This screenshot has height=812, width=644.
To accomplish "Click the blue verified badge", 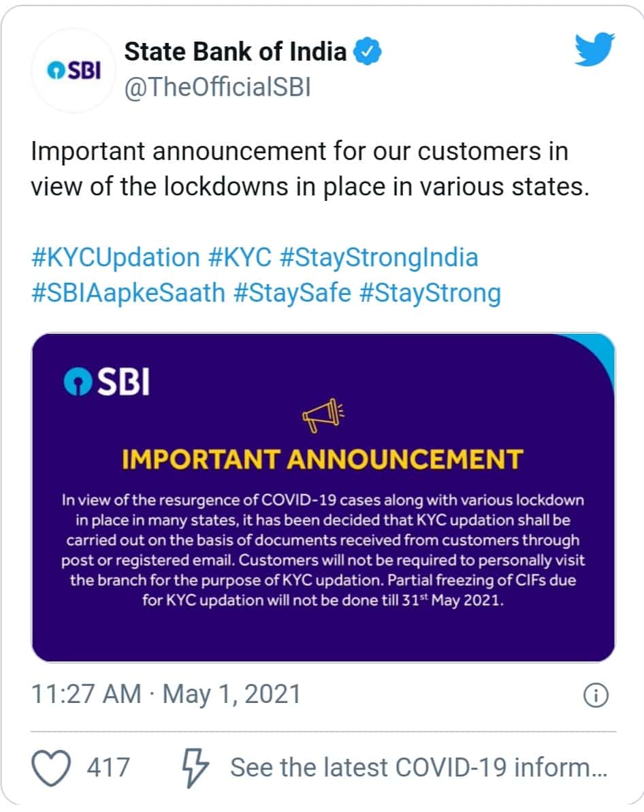I will (368, 52).
